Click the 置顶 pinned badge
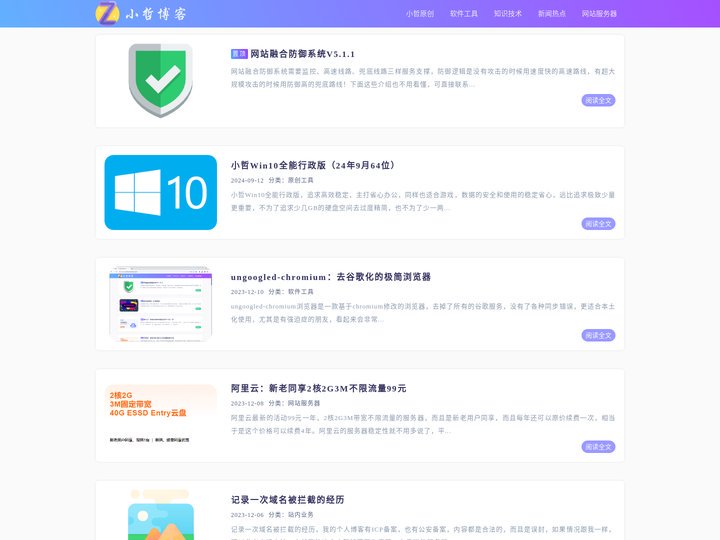Screen dimensions: 720x540 point(239,54)
